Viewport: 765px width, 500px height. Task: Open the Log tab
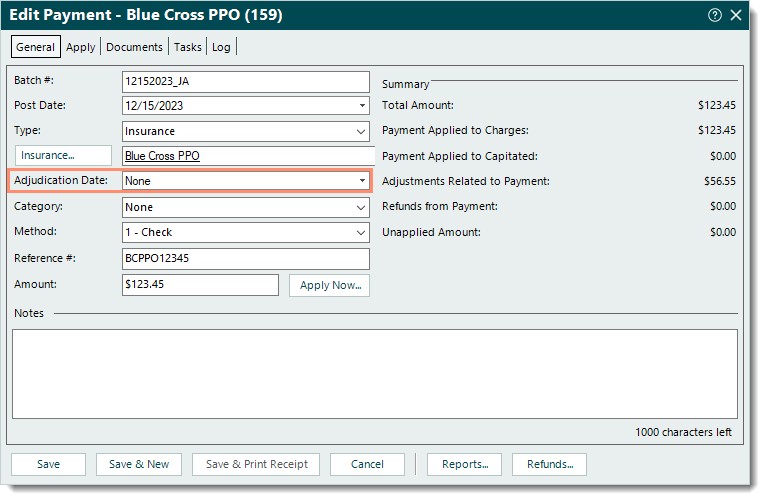221,47
